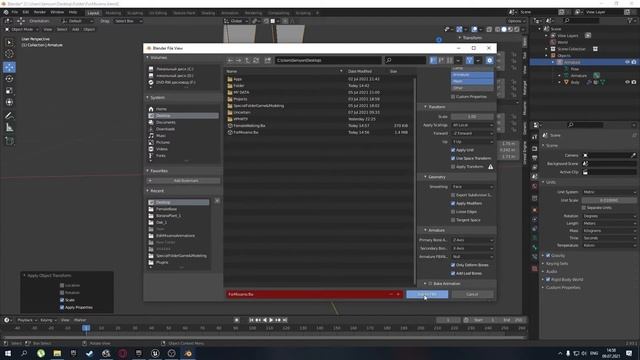Viewport: 640px width, 360px height.
Task: Select the Move tool in viewport toolbar
Action: pos(9,67)
